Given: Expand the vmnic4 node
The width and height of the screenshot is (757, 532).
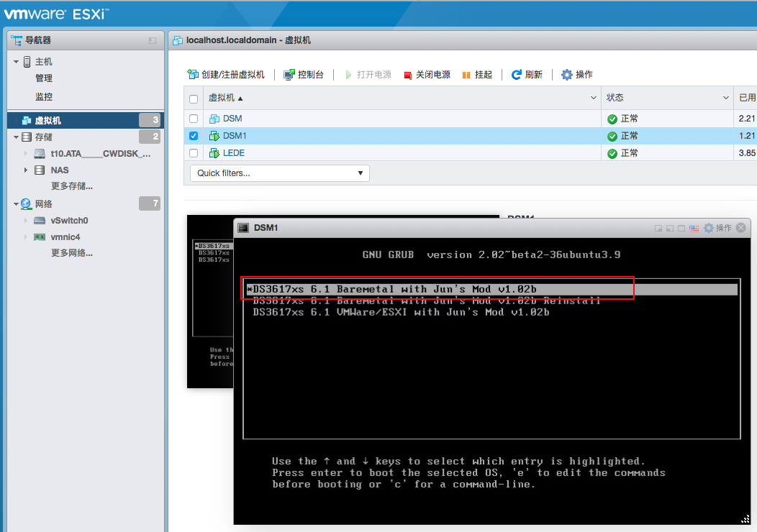Looking at the screenshot, I should 26,237.
